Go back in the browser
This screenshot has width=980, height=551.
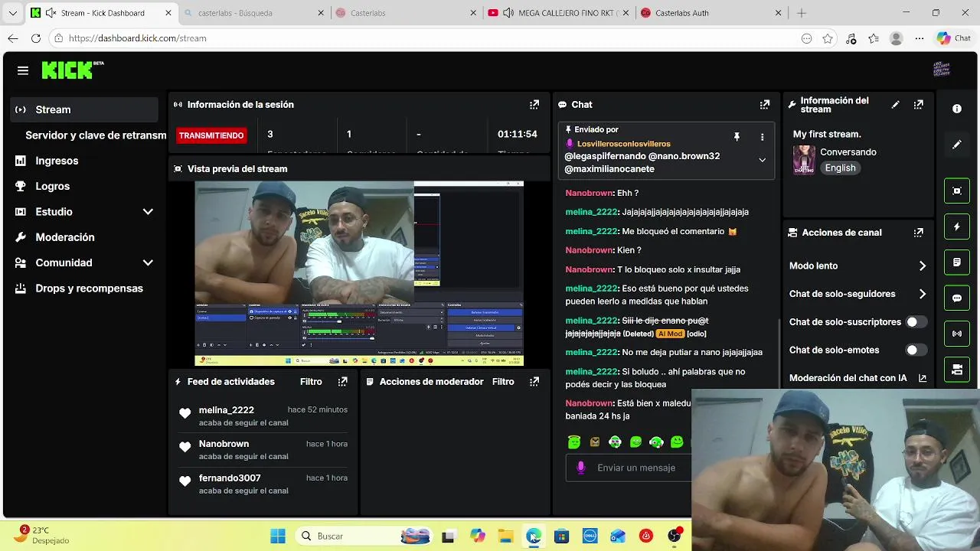coord(13,38)
